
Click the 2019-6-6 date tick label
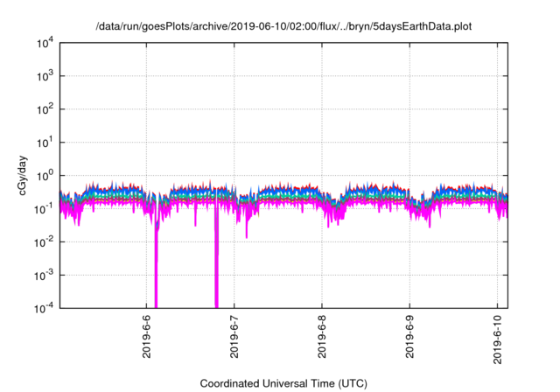[x=146, y=337]
